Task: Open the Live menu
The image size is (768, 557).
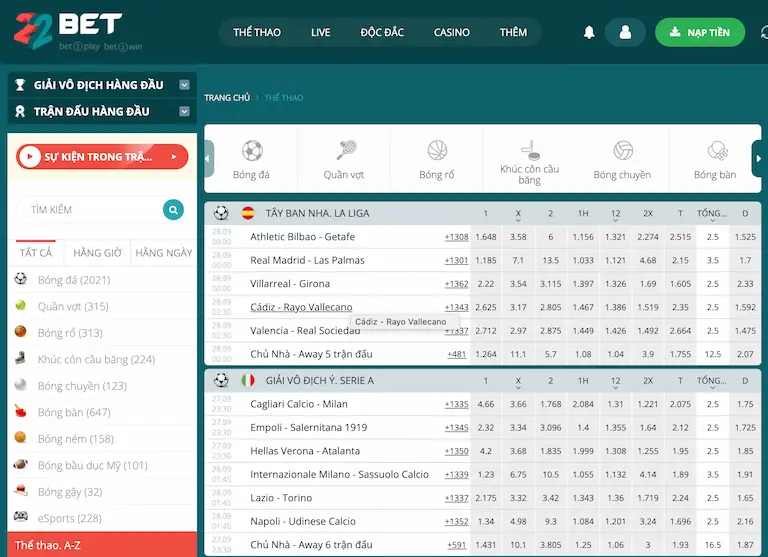Action: click(x=320, y=32)
